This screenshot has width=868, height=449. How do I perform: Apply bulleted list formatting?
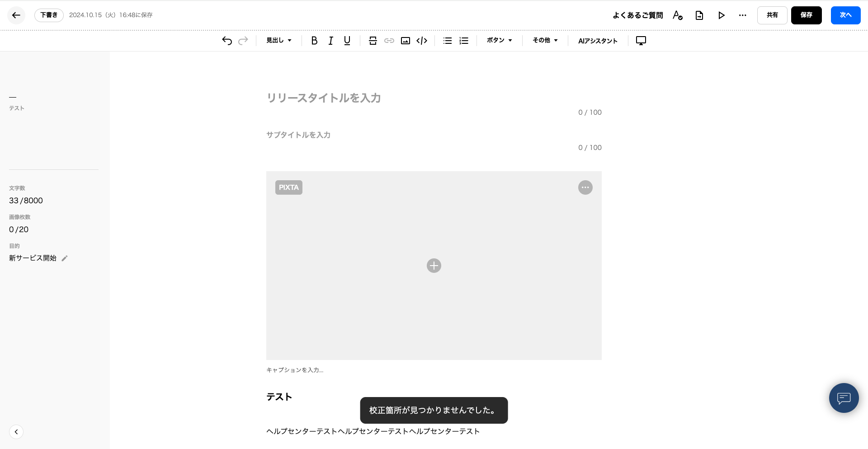[448, 41]
